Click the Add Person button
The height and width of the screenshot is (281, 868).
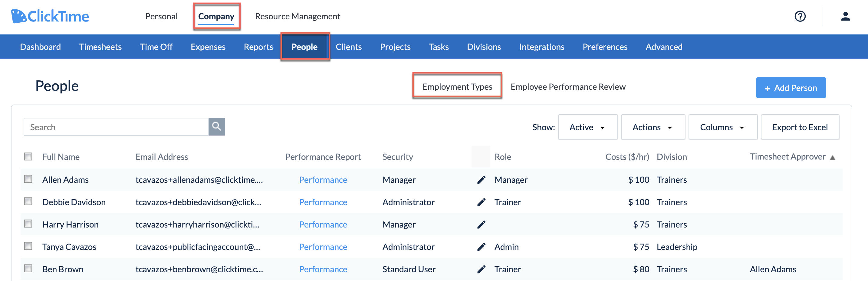tap(791, 88)
